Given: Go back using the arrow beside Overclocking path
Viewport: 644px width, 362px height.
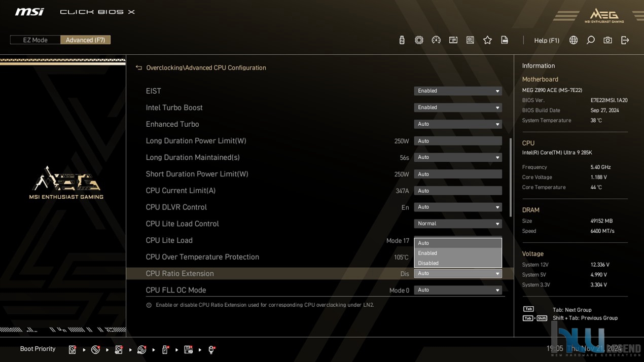Looking at the screenshot, I should (139, 67).
